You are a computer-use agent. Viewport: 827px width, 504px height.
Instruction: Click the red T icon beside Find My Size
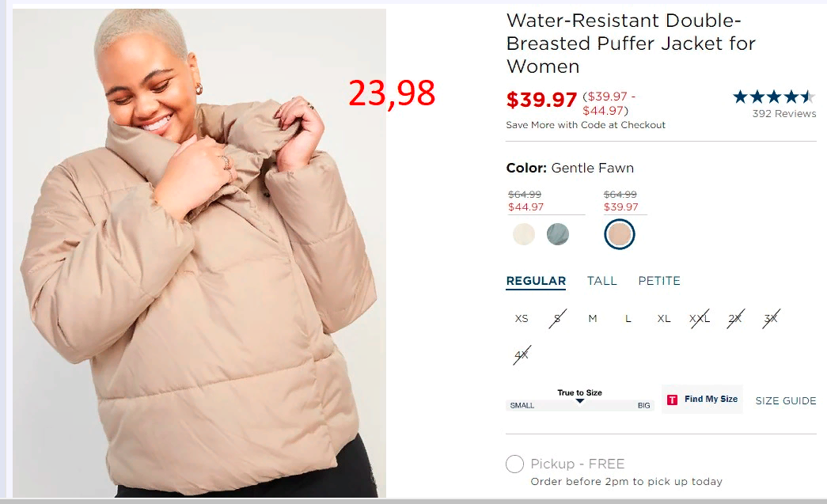coord(672,400)
